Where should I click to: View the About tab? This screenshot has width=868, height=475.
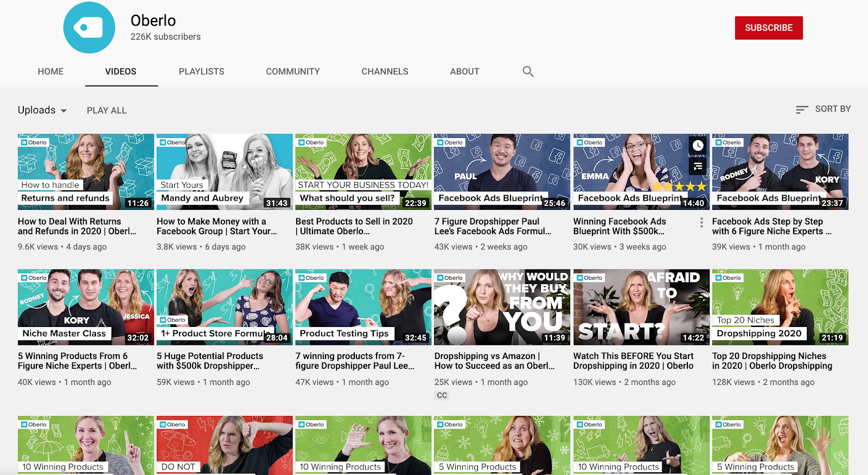pos(465,72)
